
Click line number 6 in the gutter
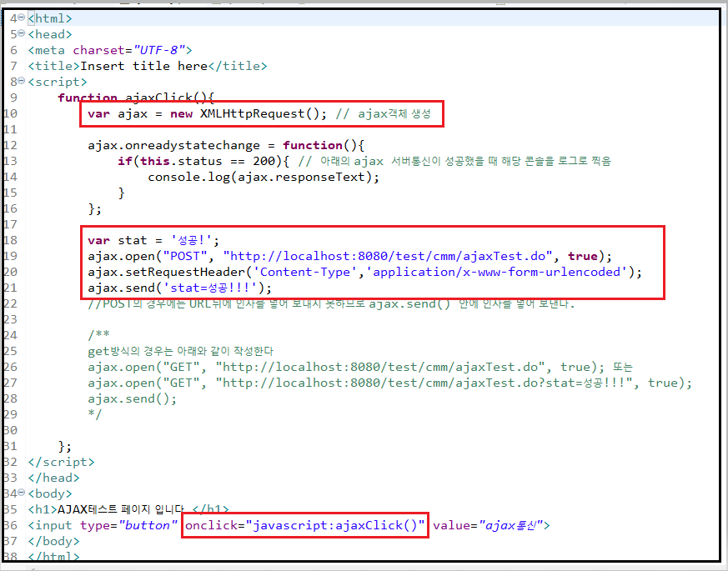pyautogui.click(x=13, y=50)
